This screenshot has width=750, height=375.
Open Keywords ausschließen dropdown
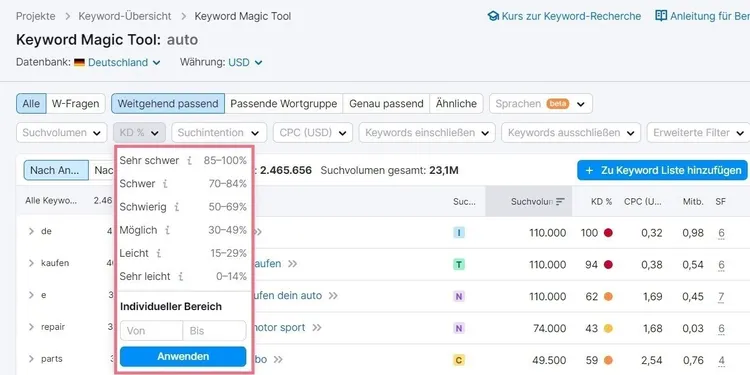[x=571, y=132]
